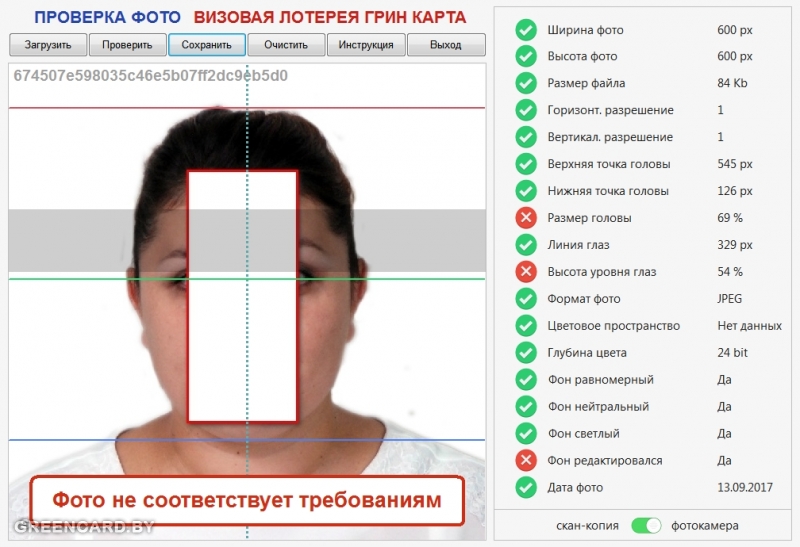The height and width of the screenshot is (547, 800).
Task: Toggle the скан-копия / фотокамера switch
Action: point(647,525)
